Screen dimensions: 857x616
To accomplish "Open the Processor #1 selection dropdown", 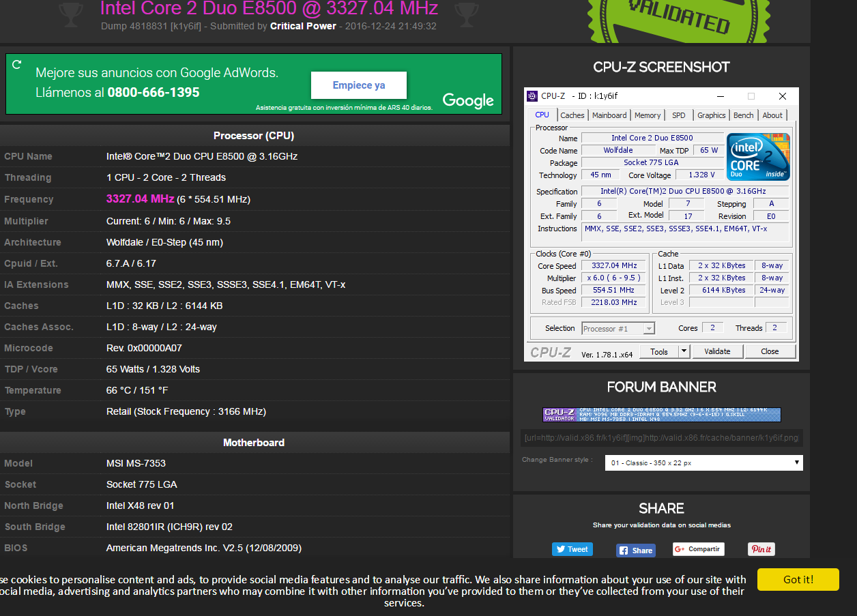I will 618,328.
